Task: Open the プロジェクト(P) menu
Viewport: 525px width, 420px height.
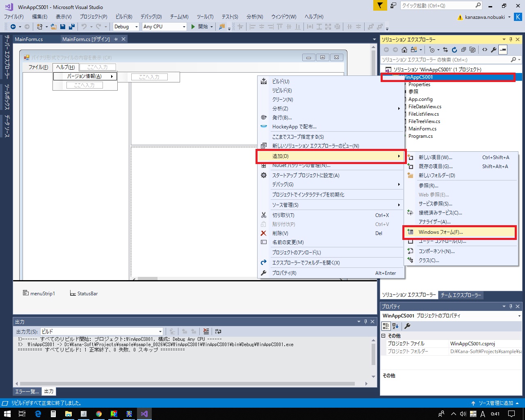Action: coord(94,17)
